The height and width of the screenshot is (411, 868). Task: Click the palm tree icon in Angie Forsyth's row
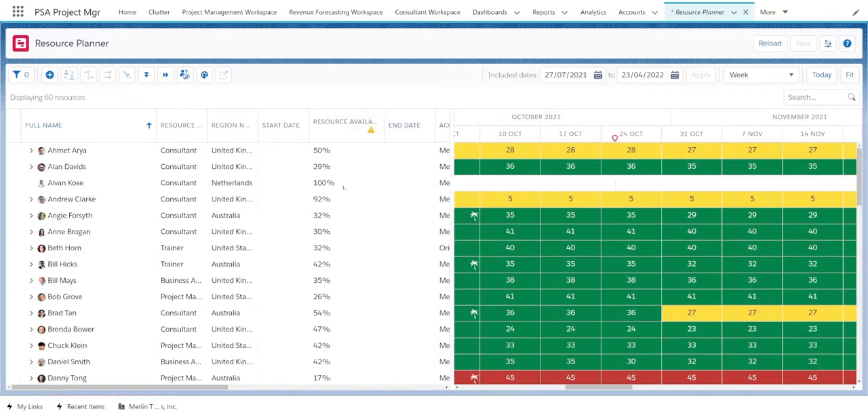pos(474,215)
